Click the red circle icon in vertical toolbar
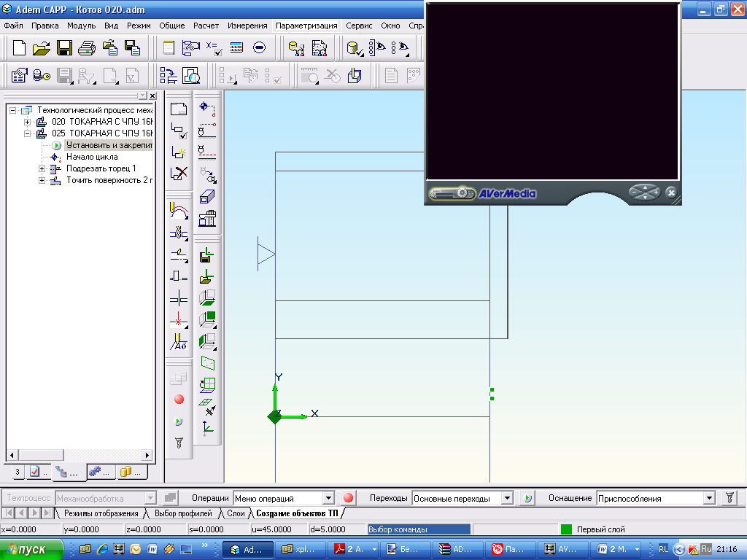The height and width of the screenshot is (560, 747). point(179,400)
